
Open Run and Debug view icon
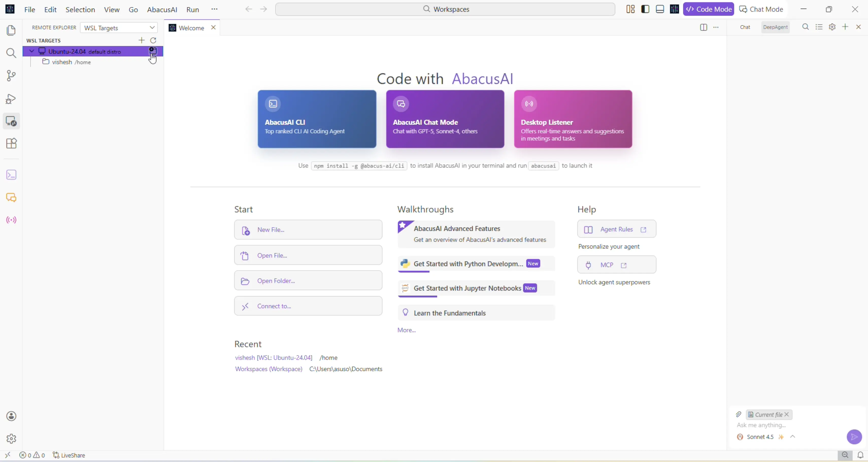(x=11, y=99)
